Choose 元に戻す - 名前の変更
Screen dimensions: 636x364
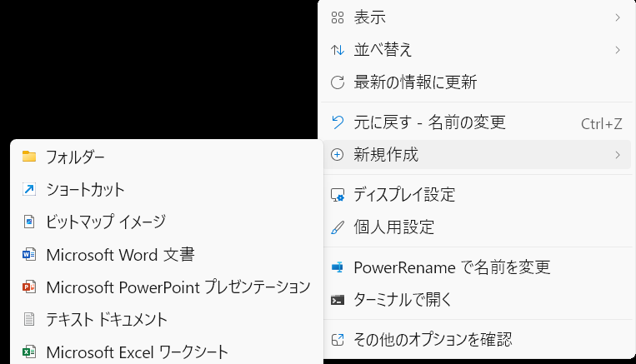477,122
